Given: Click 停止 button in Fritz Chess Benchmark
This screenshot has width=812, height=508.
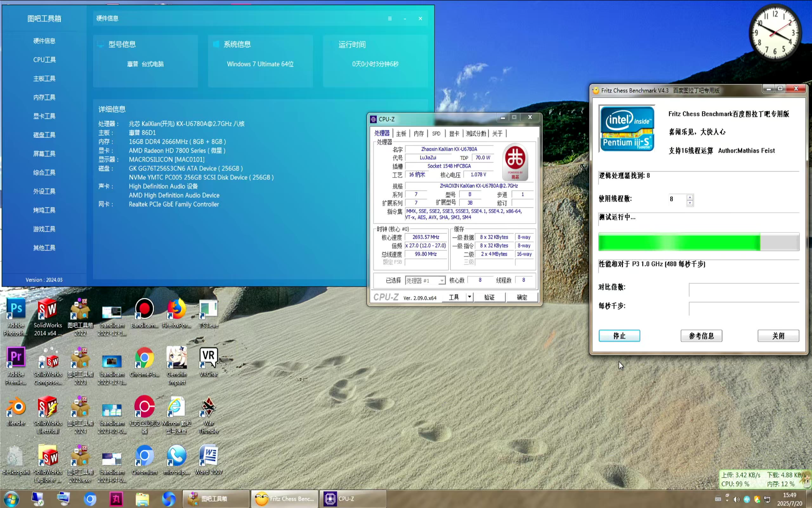Looking at the screenshot, I should point(619,336).
